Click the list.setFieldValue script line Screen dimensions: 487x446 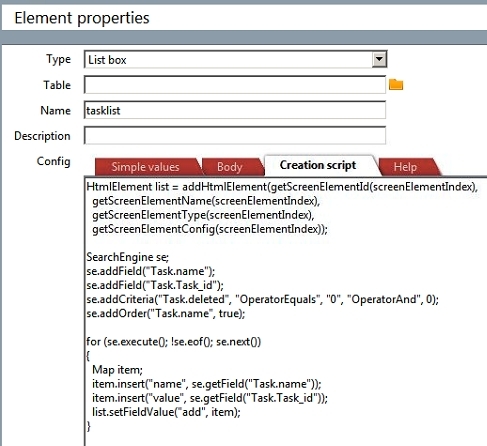click(x=166, y=412)
